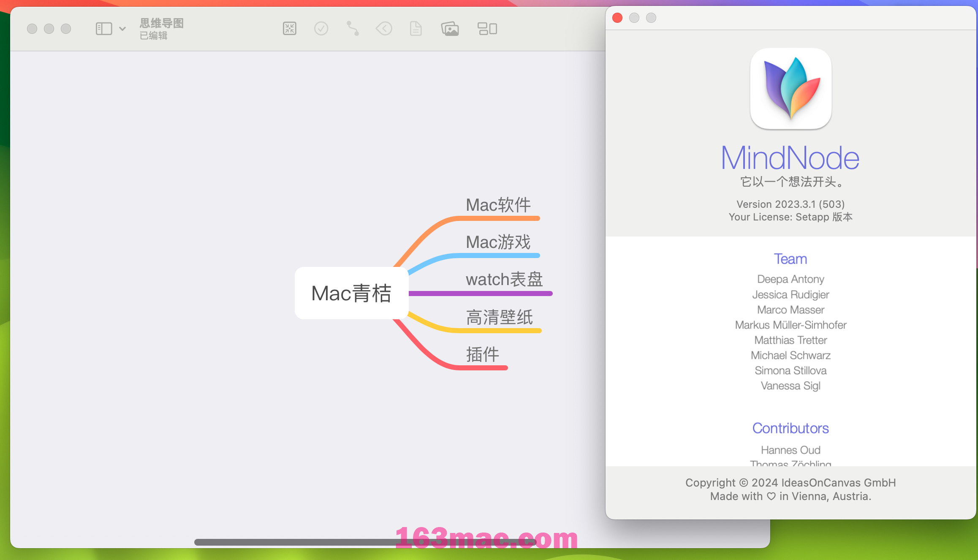The height and width of the screenshot is (560, 978).
Task: Click the MindNode app logo icon
Action: (791, 89)
